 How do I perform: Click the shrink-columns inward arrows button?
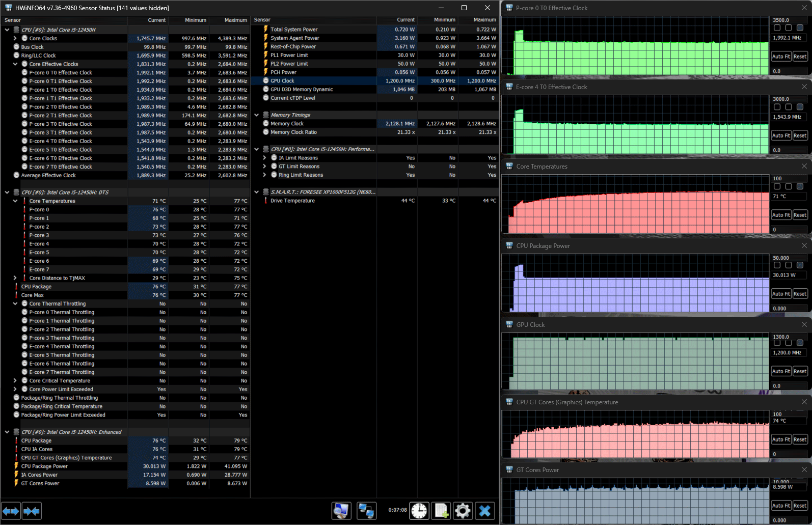[32, 511]
